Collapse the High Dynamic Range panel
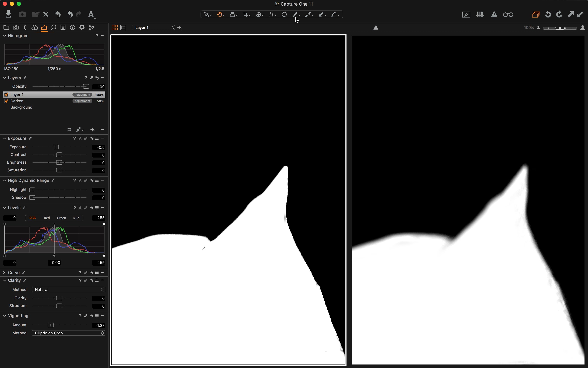 [x=4, y=181]
